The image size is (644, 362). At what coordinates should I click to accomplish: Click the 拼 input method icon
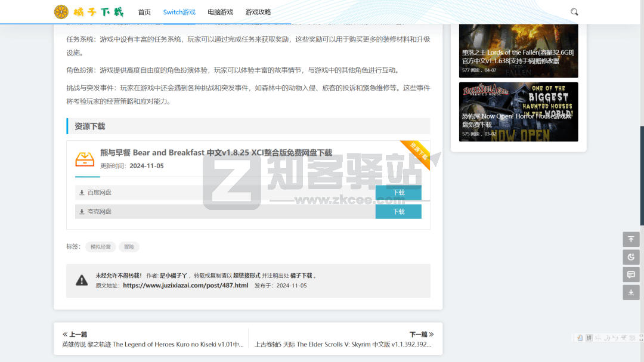[x=589, y=338]
